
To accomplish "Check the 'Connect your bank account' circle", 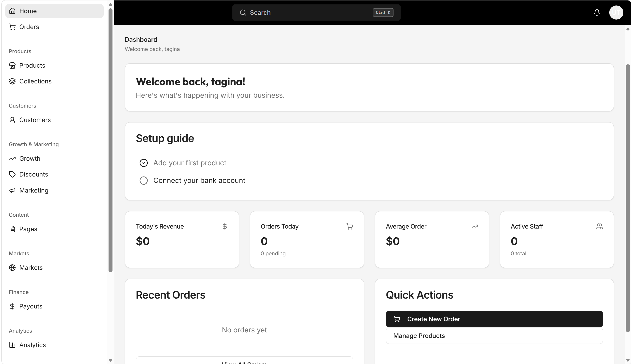I will tap(144, 180).
